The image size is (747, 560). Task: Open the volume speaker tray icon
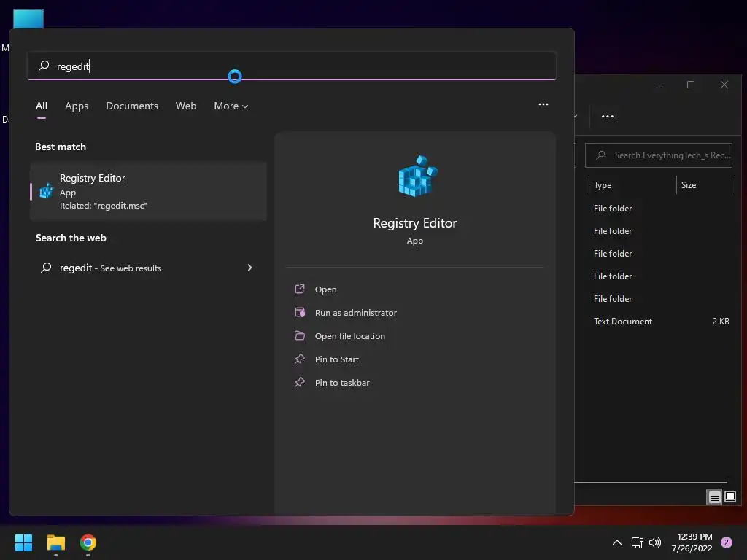pyautogui.click(x=655, y=542)
